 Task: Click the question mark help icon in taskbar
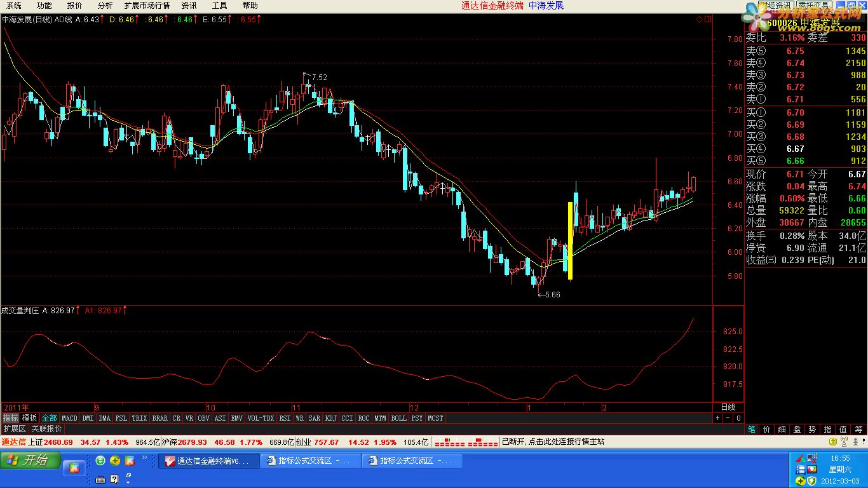[114, 478]
